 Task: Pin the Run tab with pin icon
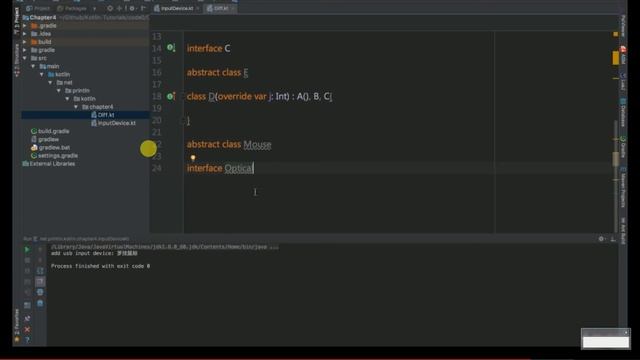27,318
